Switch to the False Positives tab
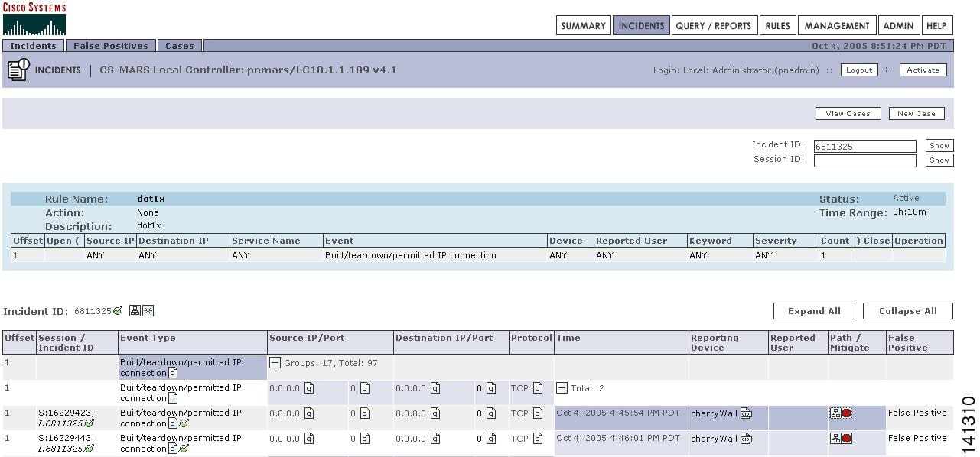 [x=110, y=46]
